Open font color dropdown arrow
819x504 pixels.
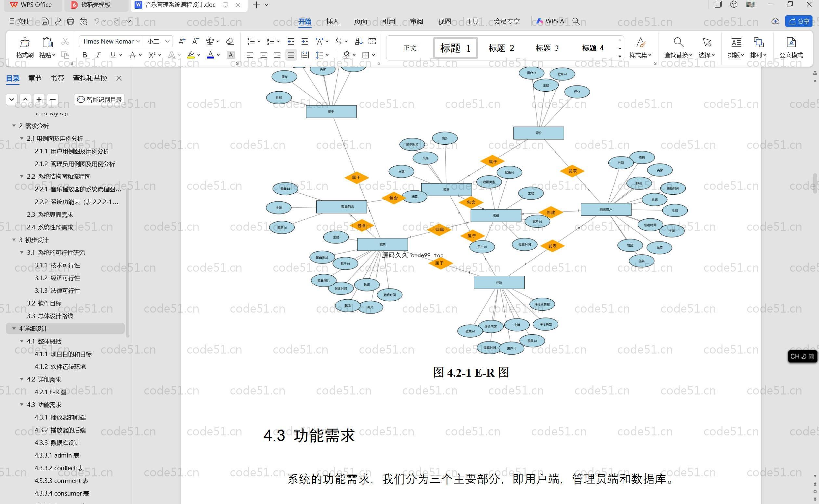coord(218,55)
